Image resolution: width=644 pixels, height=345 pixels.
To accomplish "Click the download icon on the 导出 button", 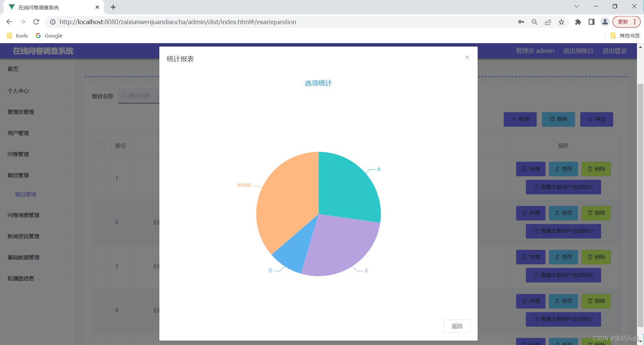I will coord(591,119).
